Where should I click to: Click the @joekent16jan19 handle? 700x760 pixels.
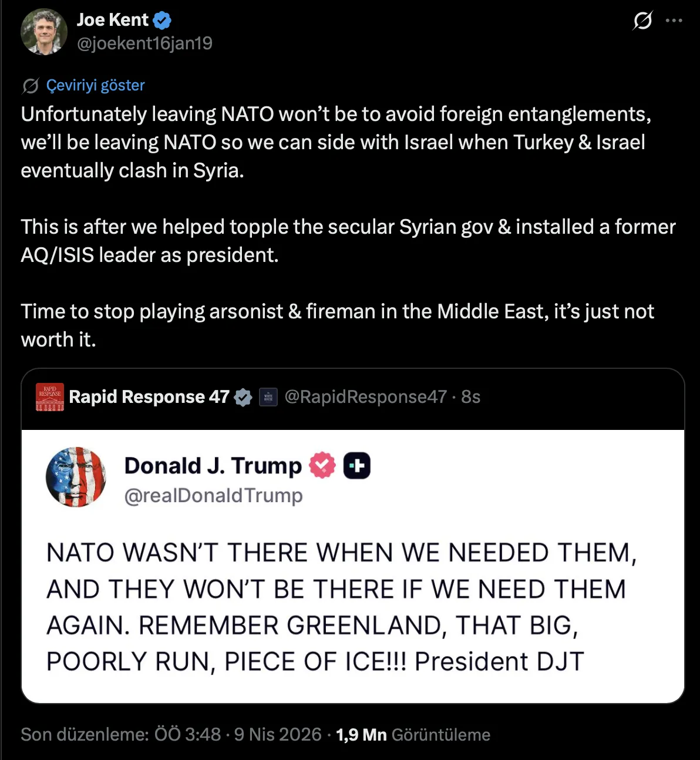[144, 43]
